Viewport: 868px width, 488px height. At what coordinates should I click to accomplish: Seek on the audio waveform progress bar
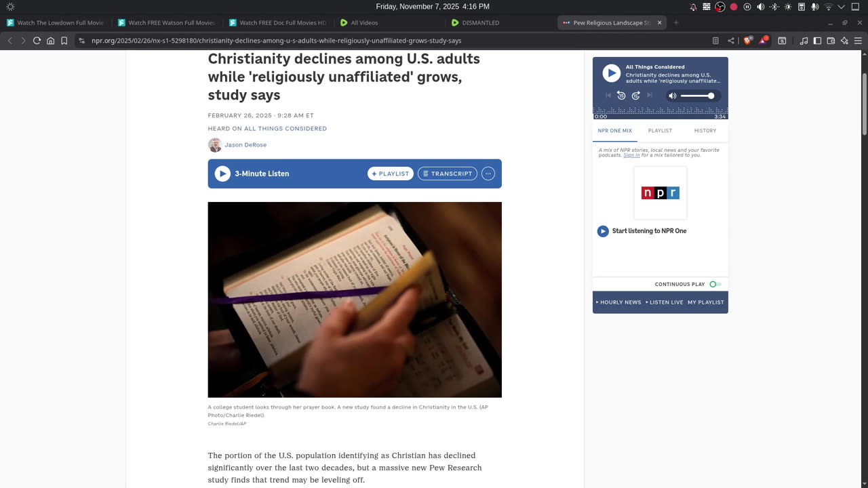coord(660,111)
